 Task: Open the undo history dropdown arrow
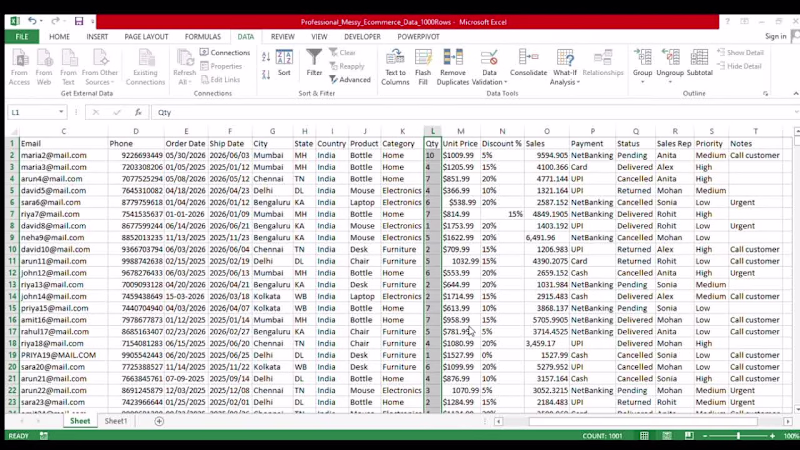[41, 21]
